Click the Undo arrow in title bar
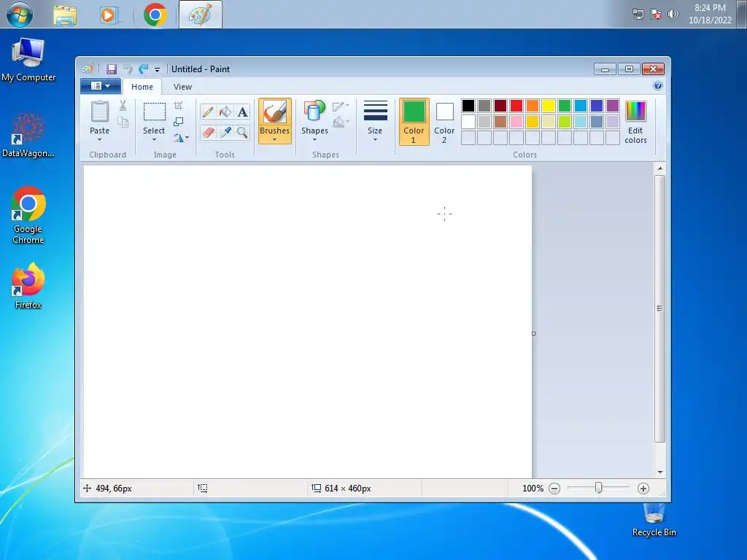 (127, 69)
